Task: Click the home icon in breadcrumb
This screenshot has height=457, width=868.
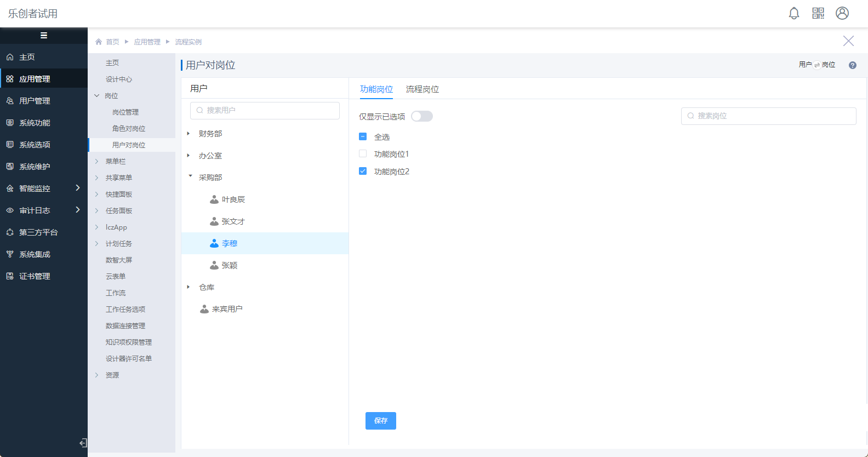Action: click(99, 42)
